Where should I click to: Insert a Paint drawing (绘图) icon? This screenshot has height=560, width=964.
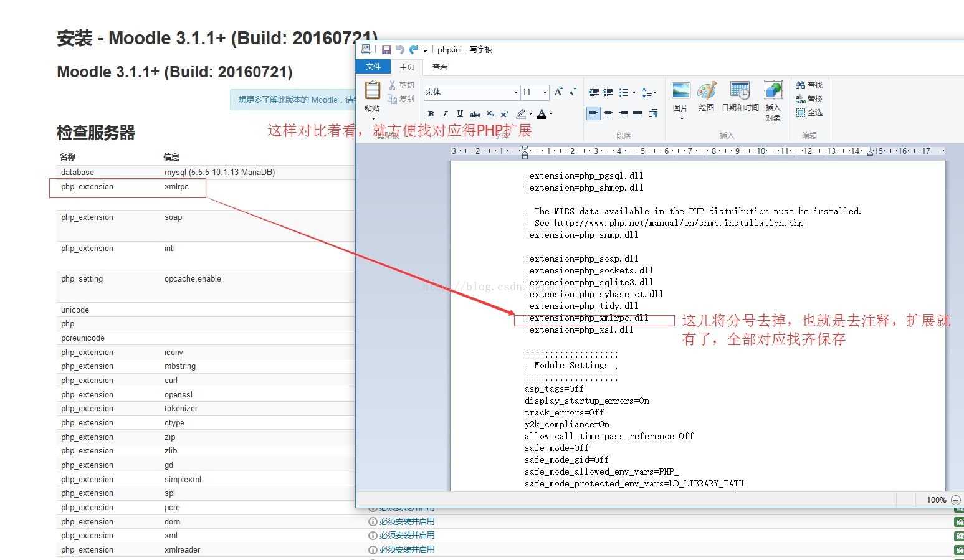coord(707,91)
